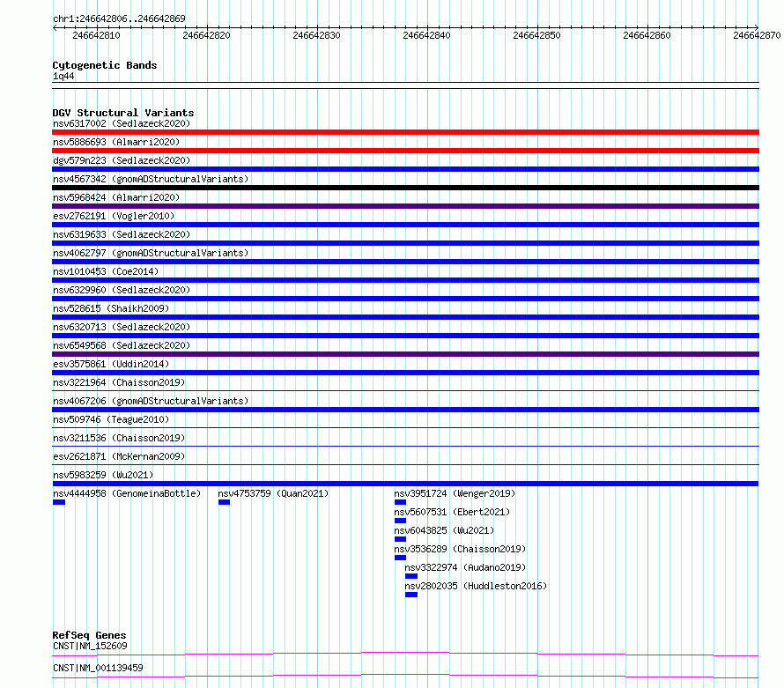Click the black bar of nsv4567342
Screen dimensions: 784x688
pos(405,188)
